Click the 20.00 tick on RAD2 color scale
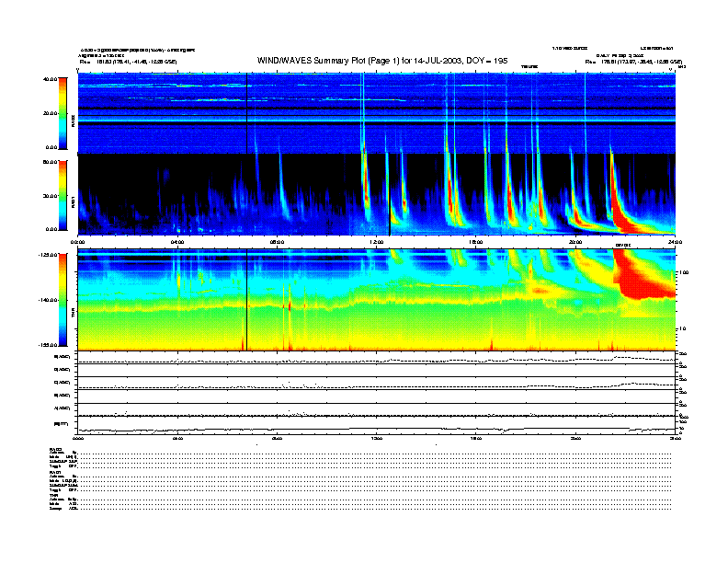Image resolution: width=728 pixels, height=563 pixels. 50,113
